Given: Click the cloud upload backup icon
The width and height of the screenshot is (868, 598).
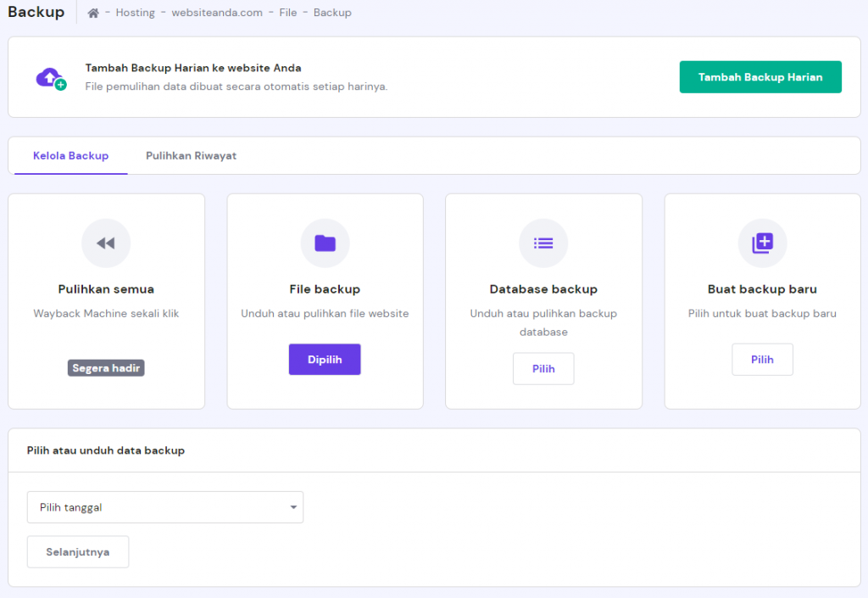Looking at the screenshot, I should pos(50,78).
